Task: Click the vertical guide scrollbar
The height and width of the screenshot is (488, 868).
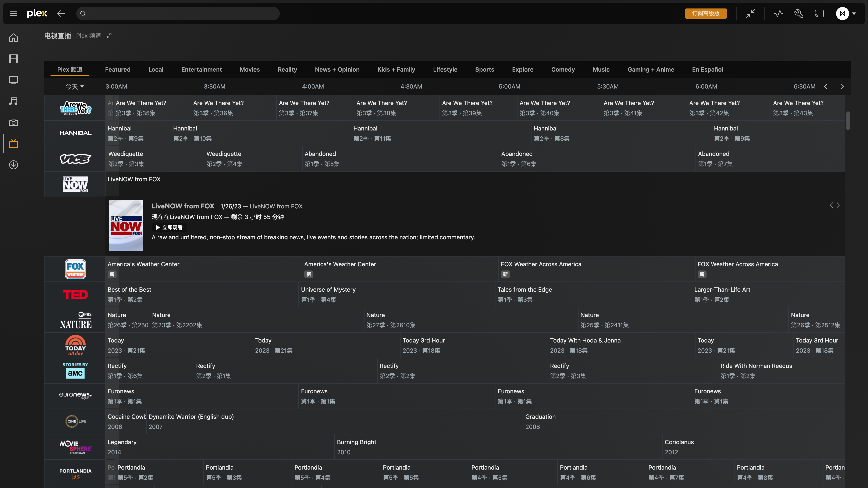Action: 848,121
